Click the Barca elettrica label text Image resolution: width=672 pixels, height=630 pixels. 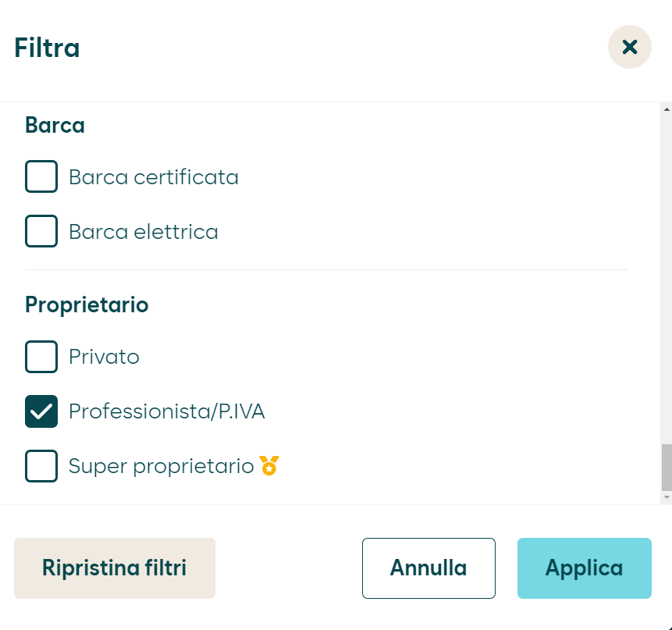tap(144, 232)
